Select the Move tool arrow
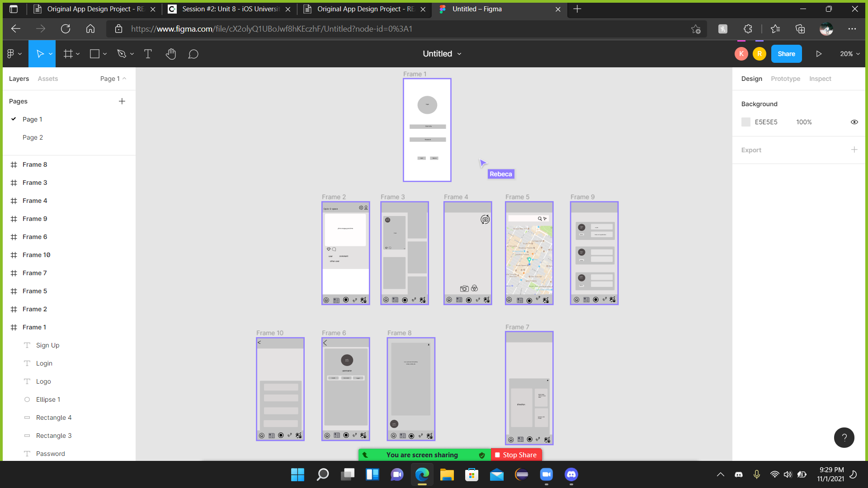Viewport: 868px width, 488px height. click(x=40, y=54)
